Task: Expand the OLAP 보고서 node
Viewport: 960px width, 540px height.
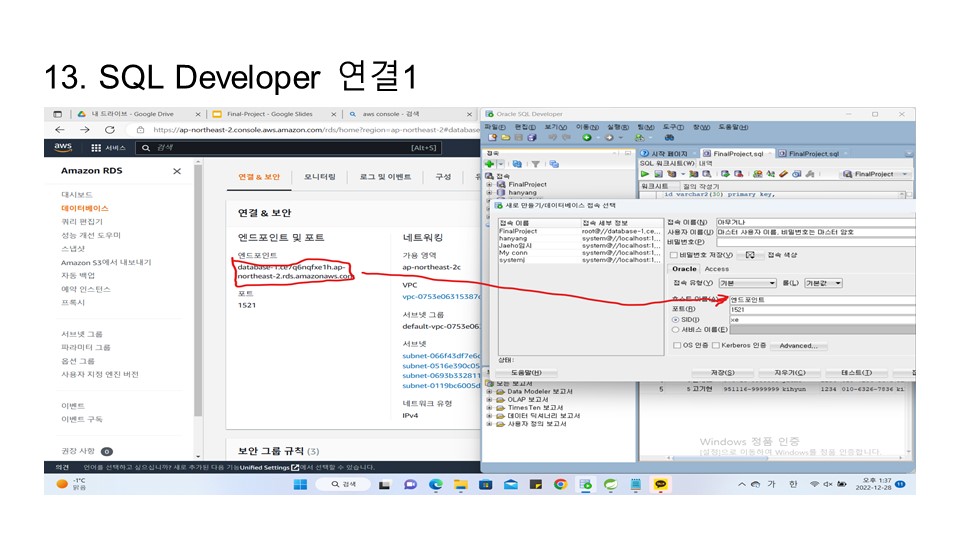Action: click(490, 400)
